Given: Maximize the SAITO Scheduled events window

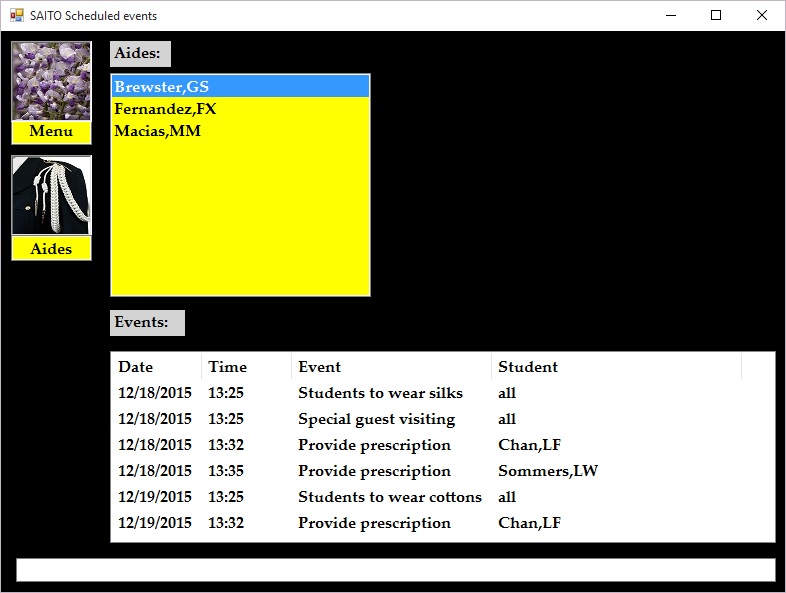Looking at the screenshot, I should (715, 15).
